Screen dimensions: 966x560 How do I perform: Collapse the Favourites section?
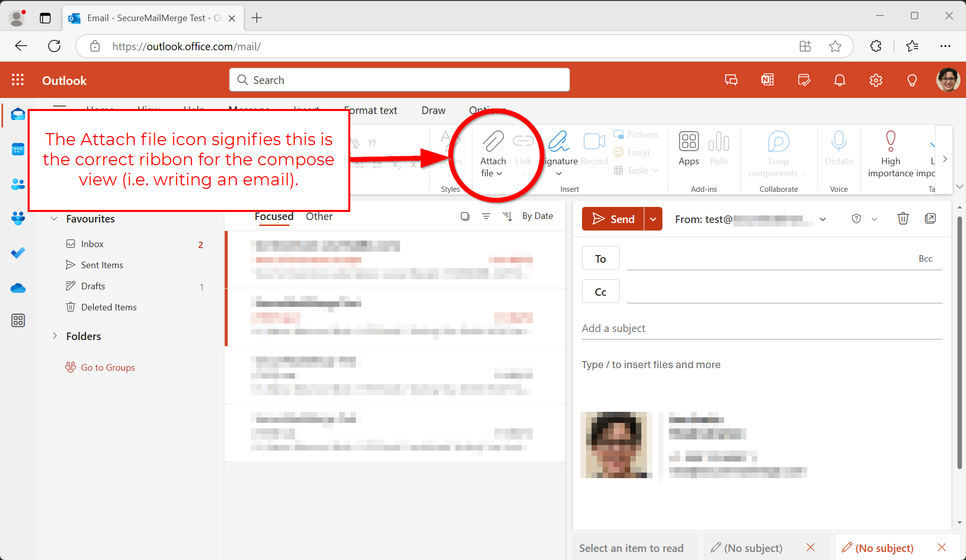point(54,219)
